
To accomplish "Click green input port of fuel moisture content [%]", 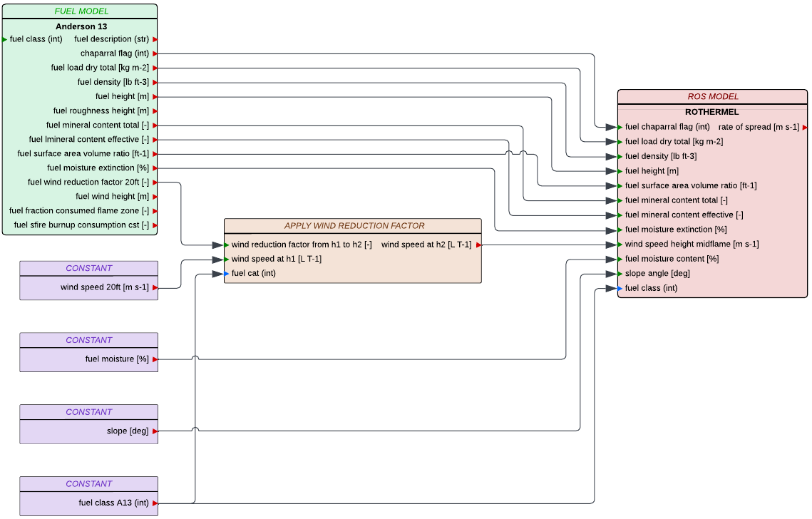I will pos(620,259).
